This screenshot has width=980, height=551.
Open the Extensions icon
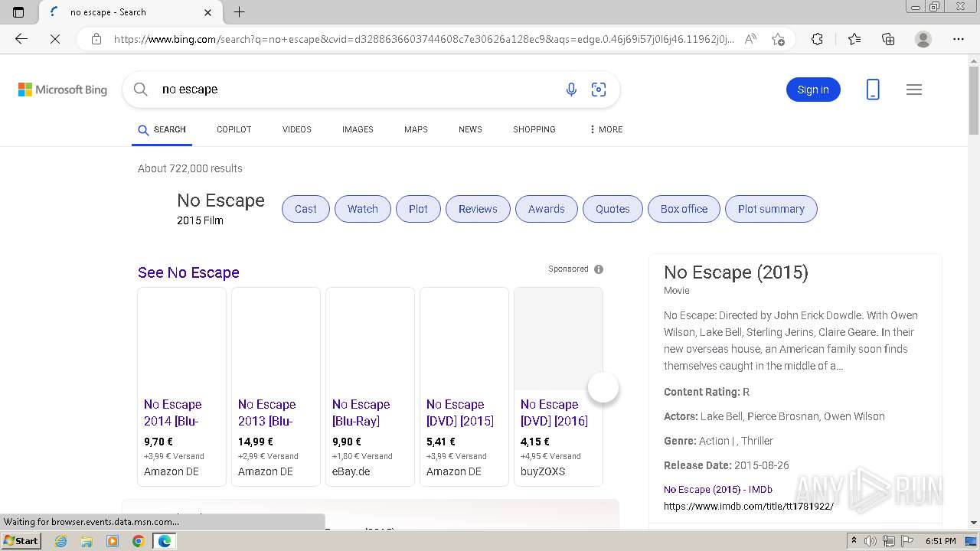pos(817,39)
